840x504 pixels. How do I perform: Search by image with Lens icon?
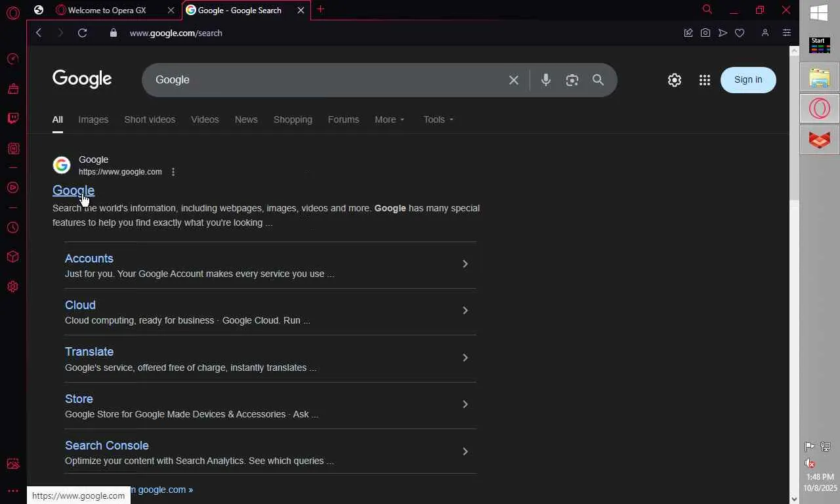tap(572, 80)
